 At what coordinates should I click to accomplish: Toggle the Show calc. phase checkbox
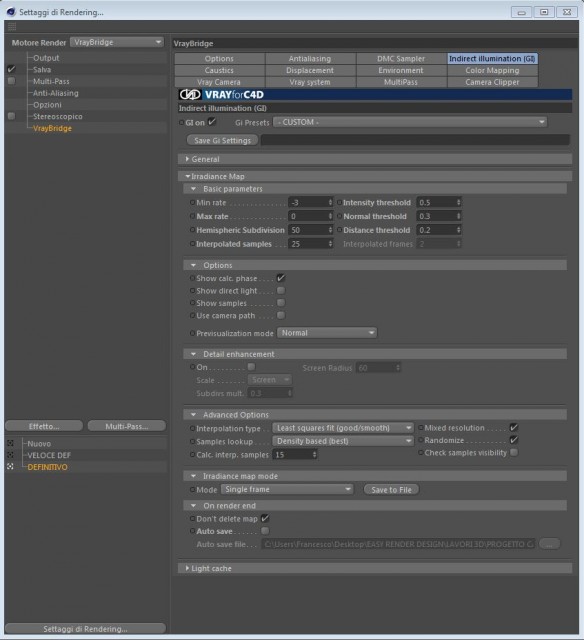[281, 278]
